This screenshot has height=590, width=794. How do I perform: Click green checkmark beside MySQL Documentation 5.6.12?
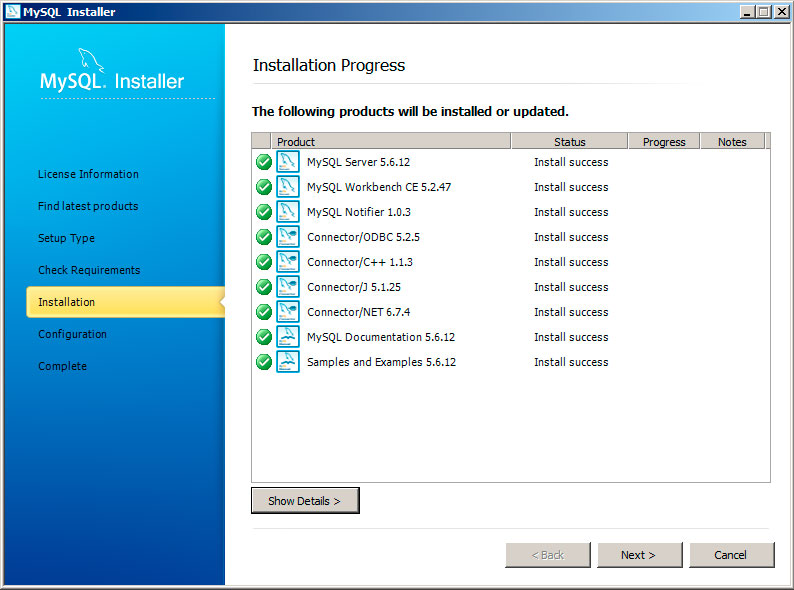(x=264, y=337)
